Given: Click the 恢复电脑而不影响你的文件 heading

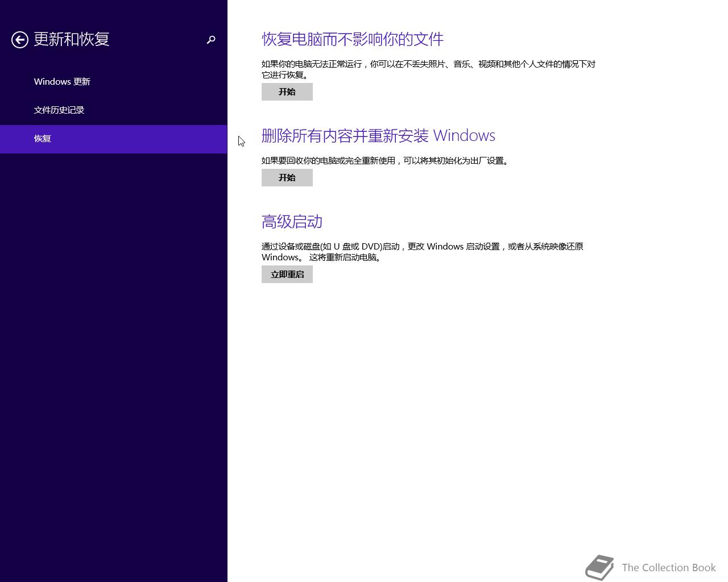Looking at the screenshot, I should [353, 39].
